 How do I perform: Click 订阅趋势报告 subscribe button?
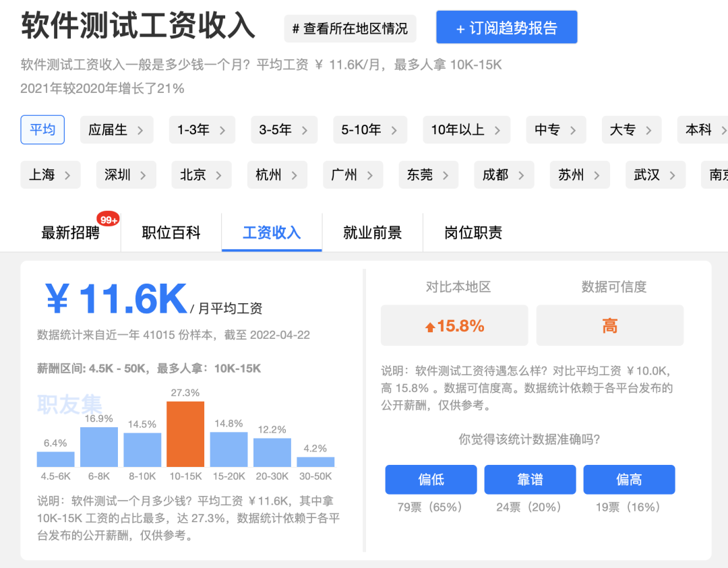506,28
